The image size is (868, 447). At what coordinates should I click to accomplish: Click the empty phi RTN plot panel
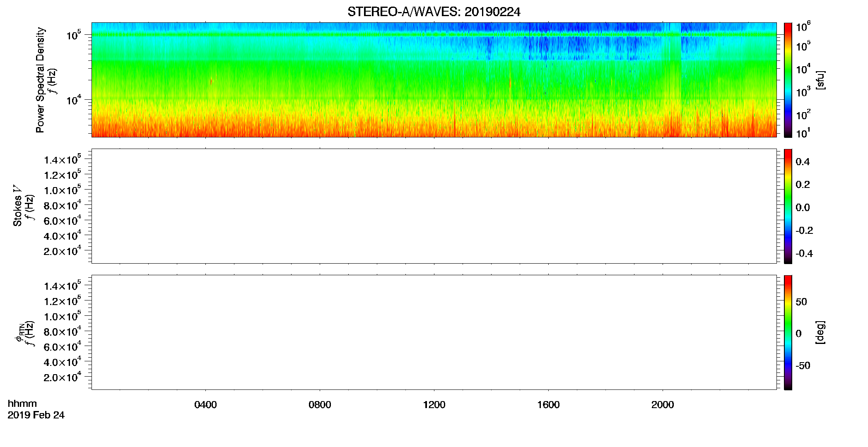(434, 332)
